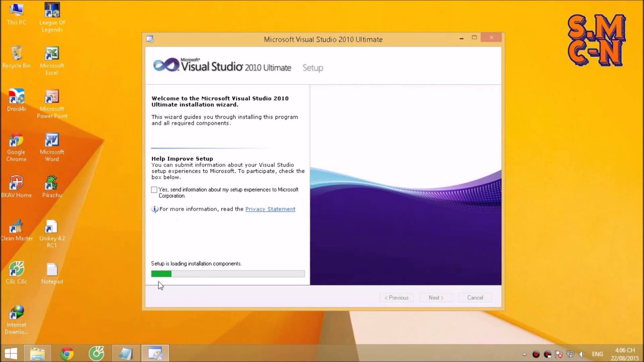Click the second red tray icon

click(547, 354)
